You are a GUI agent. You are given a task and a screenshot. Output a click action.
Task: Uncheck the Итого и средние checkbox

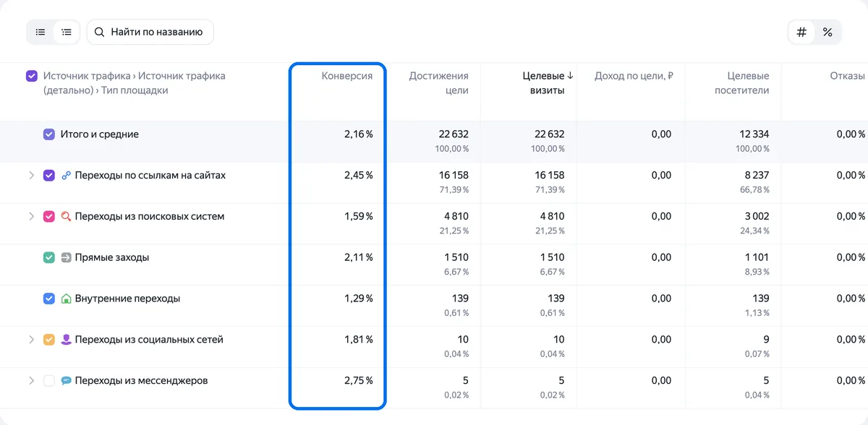[x=49, y=134]
